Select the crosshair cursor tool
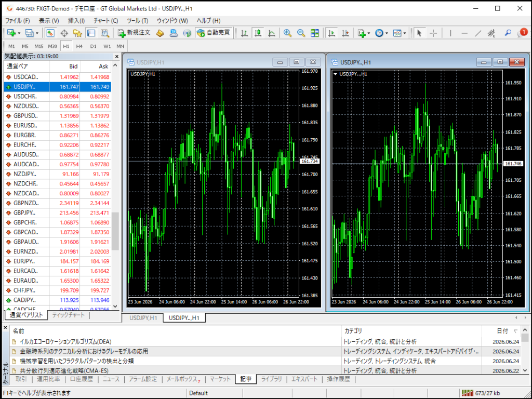The width and height of the screenshot is (532, 399). 433,33
